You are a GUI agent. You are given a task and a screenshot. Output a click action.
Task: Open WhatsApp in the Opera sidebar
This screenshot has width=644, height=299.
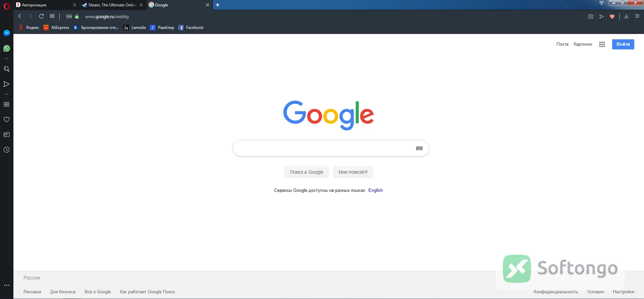[x=6, y=48]
